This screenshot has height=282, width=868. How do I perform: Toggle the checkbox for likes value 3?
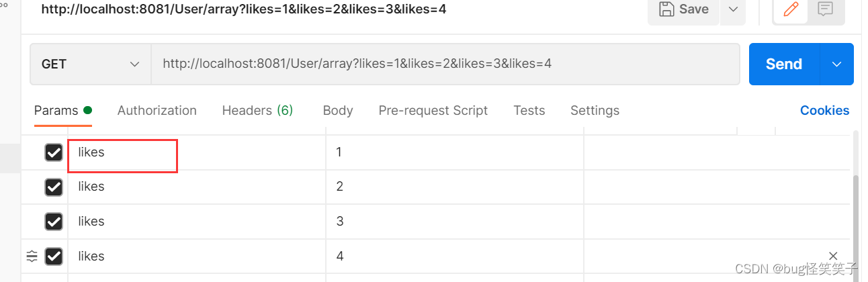click(54, 222)
